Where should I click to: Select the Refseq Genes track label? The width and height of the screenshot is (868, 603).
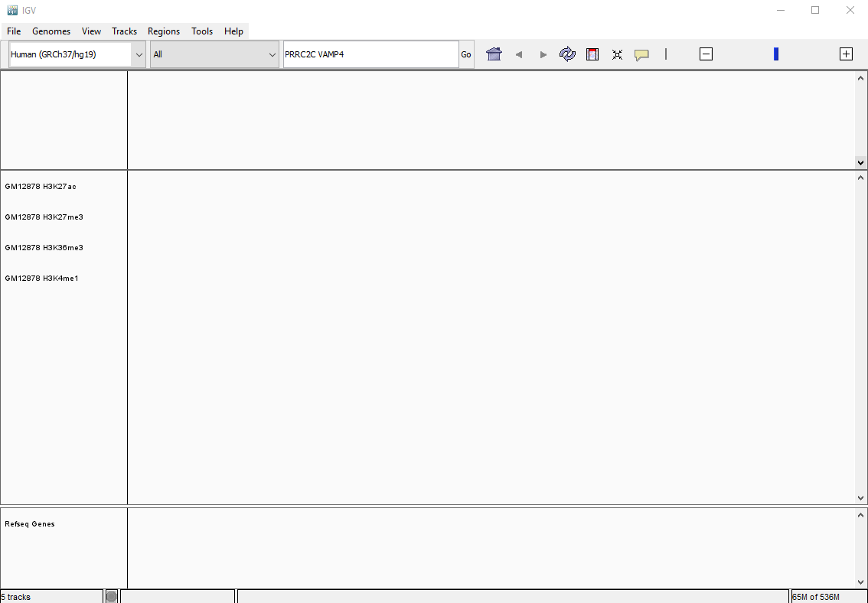pos(29,524)
